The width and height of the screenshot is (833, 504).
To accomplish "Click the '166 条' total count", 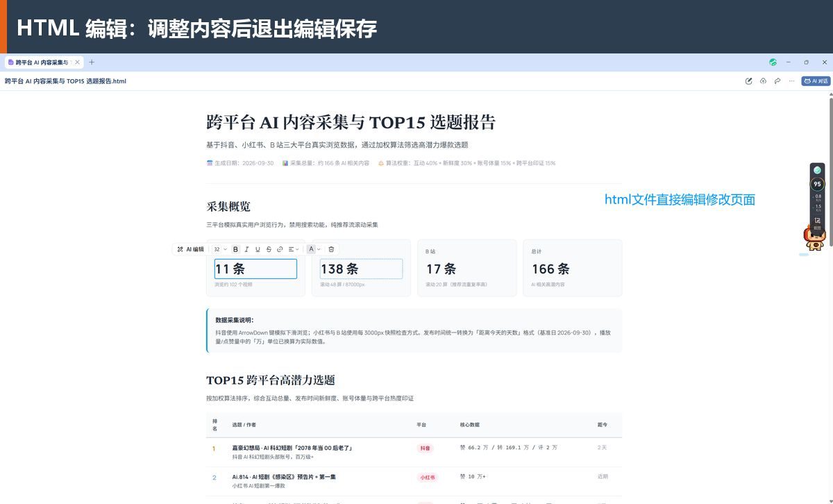I will (x=550, y=269).
